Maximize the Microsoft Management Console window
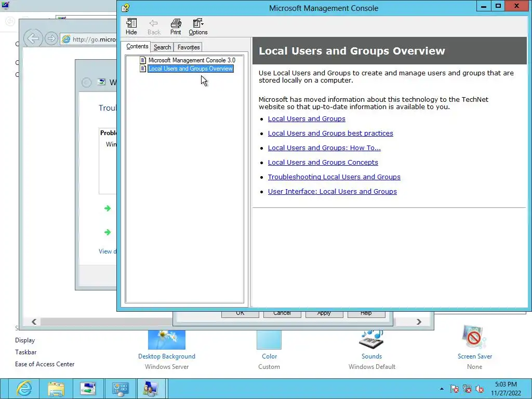The image size is (532, 399). point(498,6)
